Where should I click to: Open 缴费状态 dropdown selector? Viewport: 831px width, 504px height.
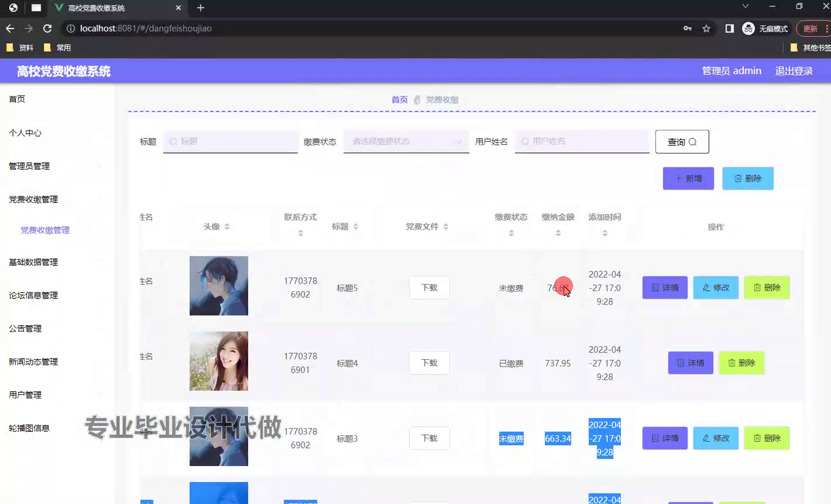tap(406, 141)
